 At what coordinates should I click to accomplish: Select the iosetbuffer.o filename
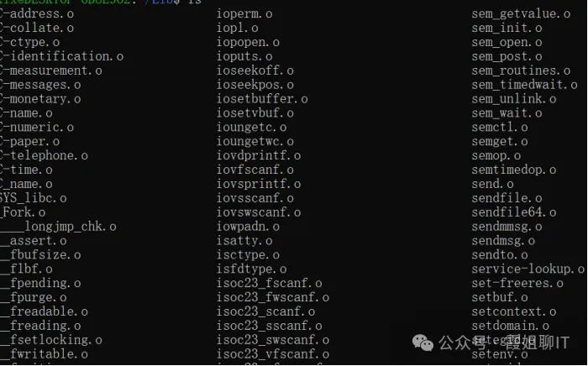tap(262, 99)
